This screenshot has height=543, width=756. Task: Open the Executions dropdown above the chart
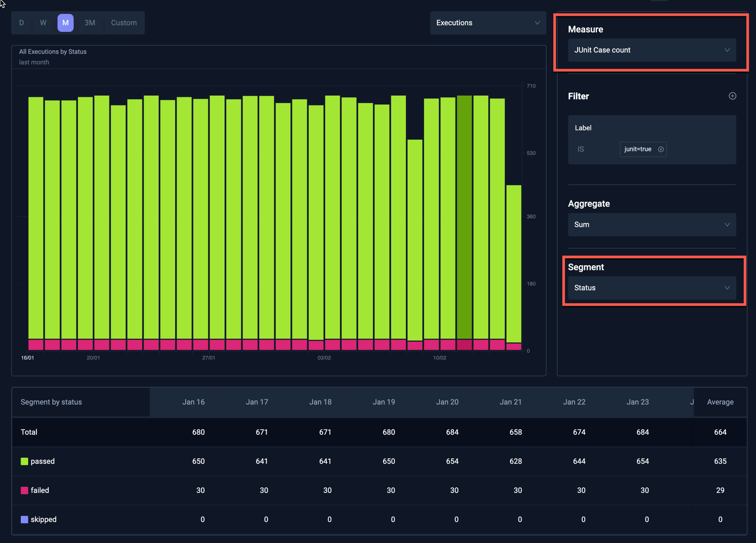(487, 23)
